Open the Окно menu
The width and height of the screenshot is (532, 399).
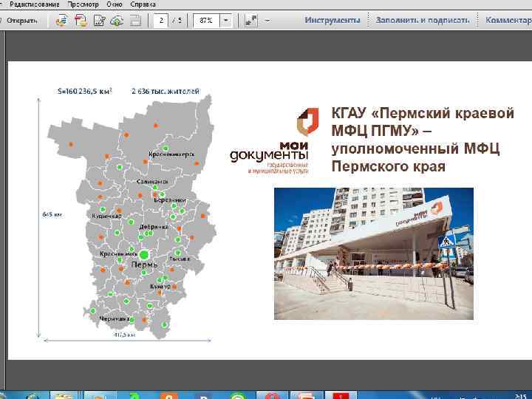coord(115,4)
